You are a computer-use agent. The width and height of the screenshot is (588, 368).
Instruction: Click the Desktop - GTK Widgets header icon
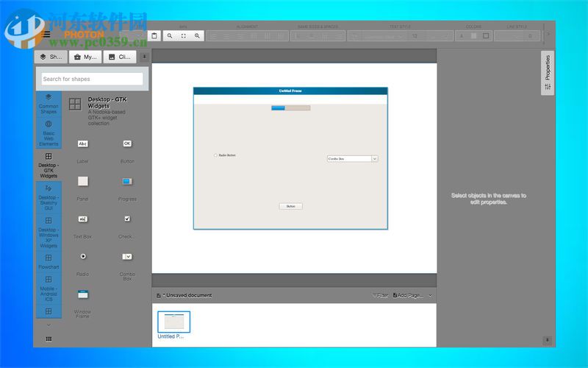click(x=75, y=104)
